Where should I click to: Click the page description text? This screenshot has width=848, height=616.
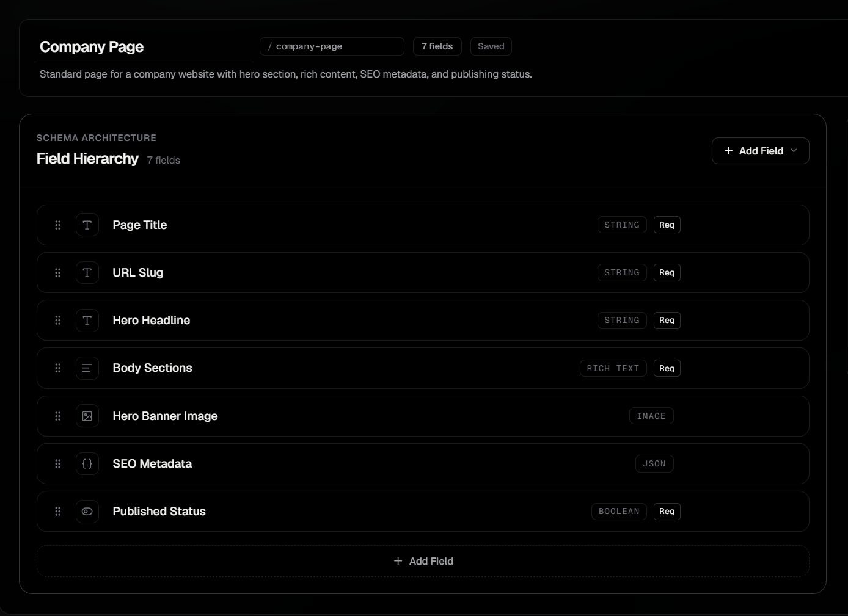286,74
